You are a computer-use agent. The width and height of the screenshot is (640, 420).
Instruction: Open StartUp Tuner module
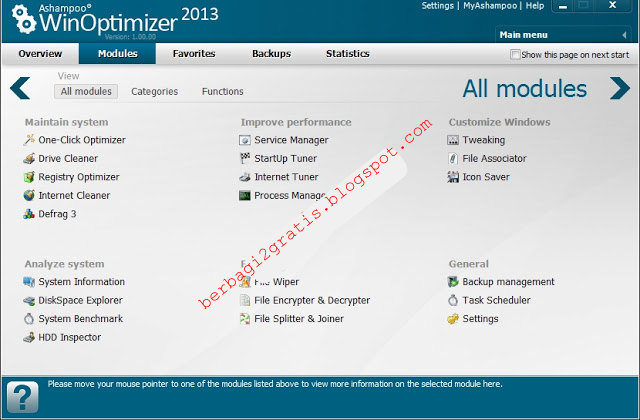[285, 158]
